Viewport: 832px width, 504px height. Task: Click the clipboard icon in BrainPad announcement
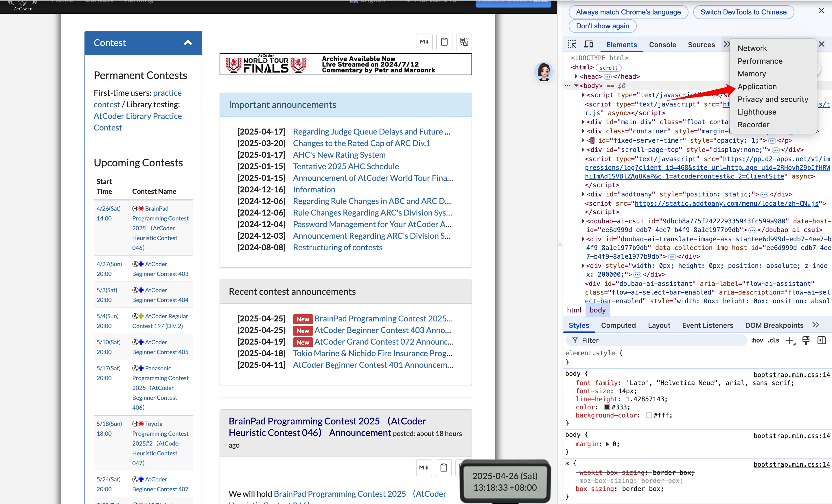click(444, 468)
